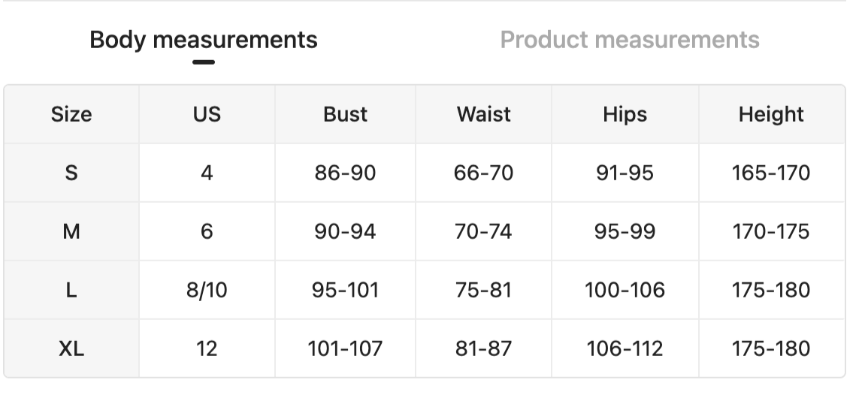Click the 100-106 hips cell
The width and height of the screenshot is (868, 395).
pos(625,290)
